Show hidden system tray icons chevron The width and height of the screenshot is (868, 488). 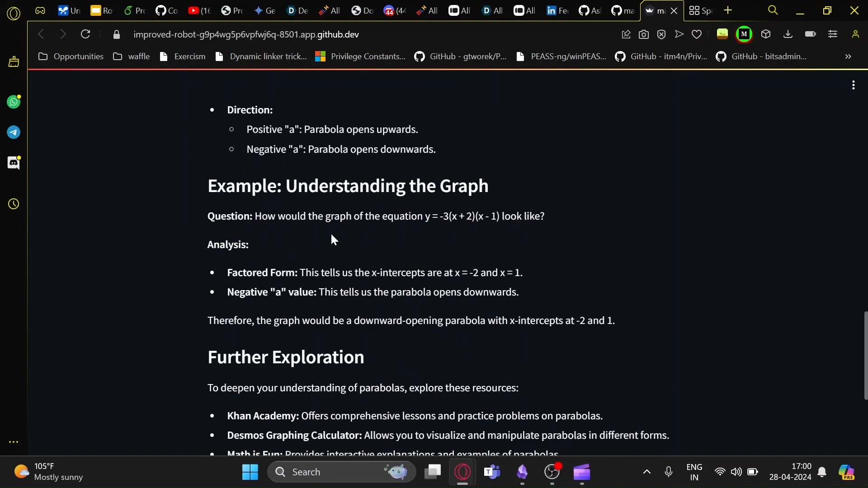coord(647,472)
